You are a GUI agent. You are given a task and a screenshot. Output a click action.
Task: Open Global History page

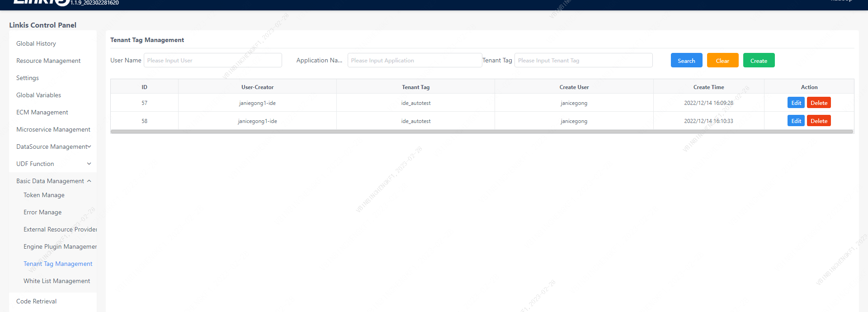coord(36,43)
